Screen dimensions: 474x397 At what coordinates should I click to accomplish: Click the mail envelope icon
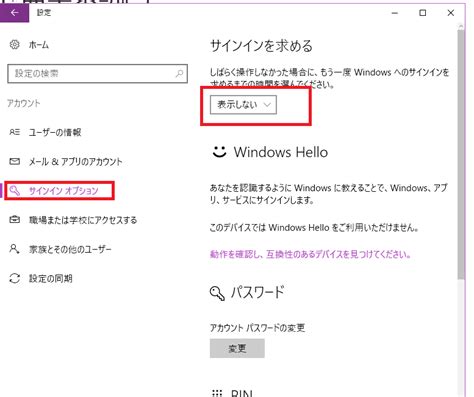(14, 162)
